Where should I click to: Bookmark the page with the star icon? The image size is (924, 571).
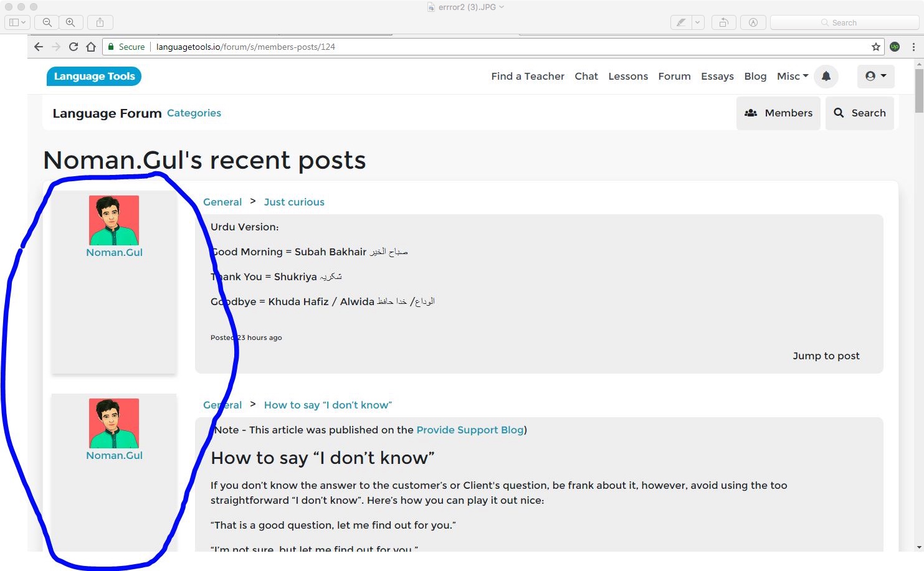point(875,47)
